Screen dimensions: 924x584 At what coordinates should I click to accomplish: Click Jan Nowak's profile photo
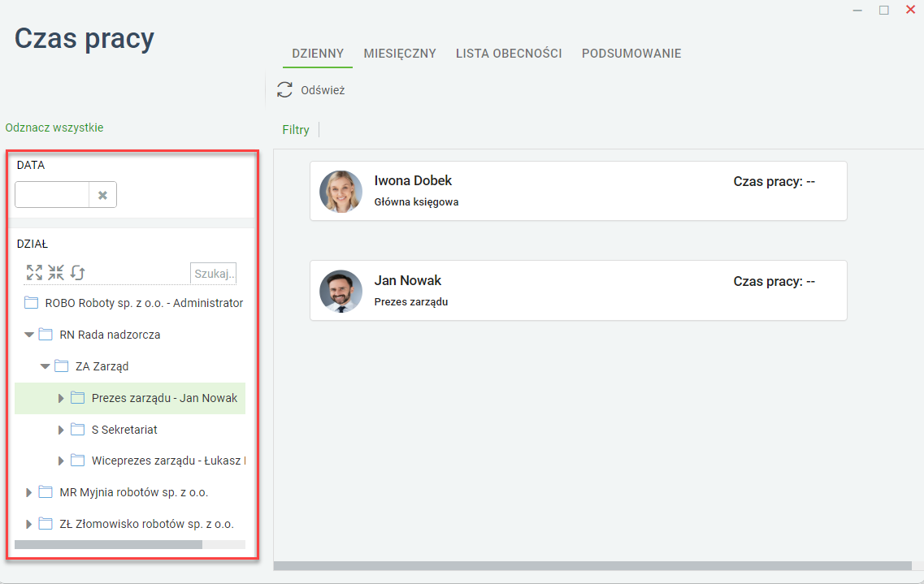pos(341,291)
